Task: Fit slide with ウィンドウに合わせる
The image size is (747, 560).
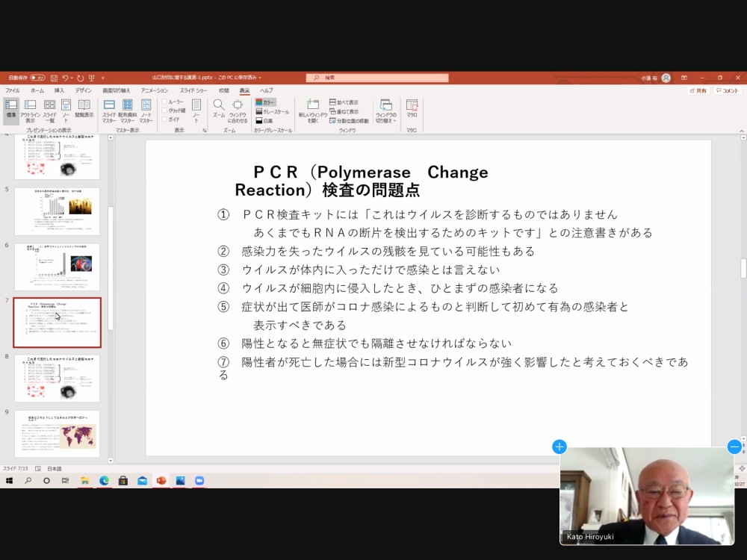Action: point(238,111)
